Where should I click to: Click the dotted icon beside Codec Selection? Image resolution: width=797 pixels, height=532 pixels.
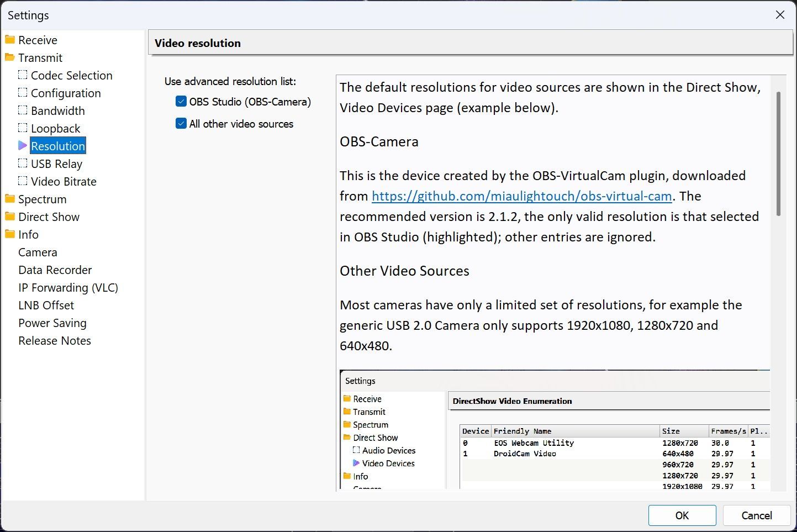coord(23,75)
